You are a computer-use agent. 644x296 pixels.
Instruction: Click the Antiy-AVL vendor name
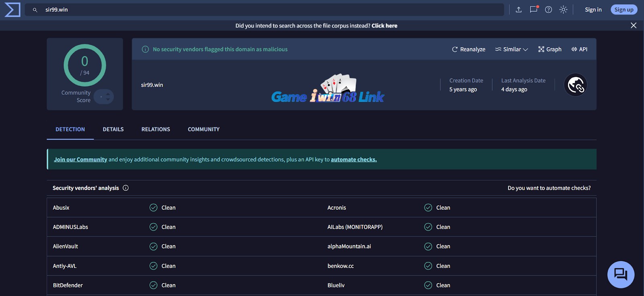[x=64, y=266]
